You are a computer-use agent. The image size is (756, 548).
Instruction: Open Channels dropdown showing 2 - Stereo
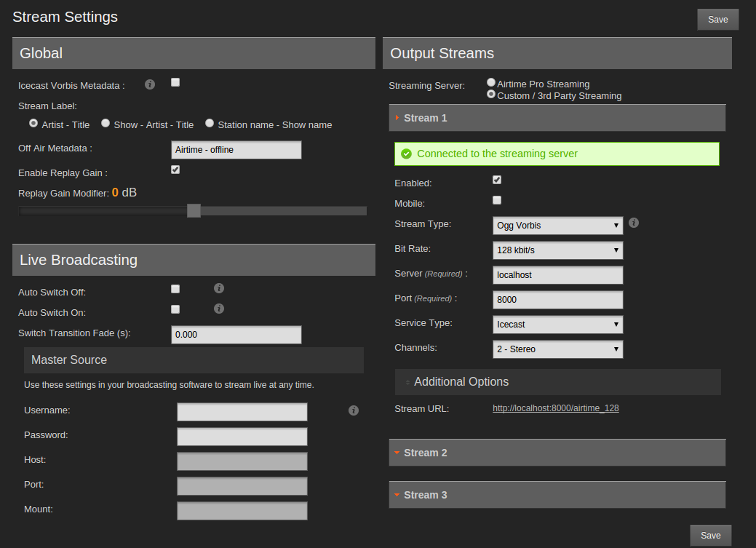[558, 349]
